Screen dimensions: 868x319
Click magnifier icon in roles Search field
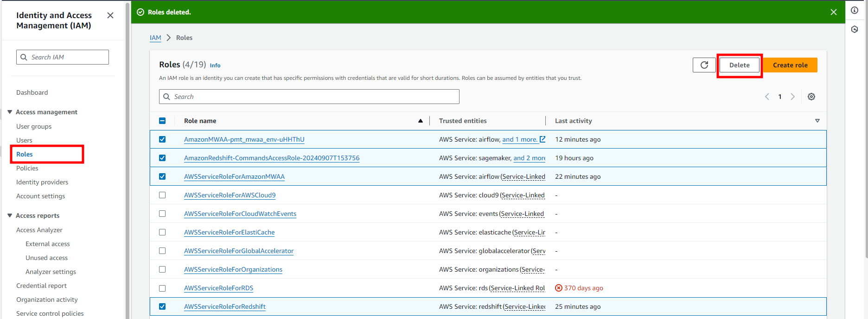coord(166,97)
